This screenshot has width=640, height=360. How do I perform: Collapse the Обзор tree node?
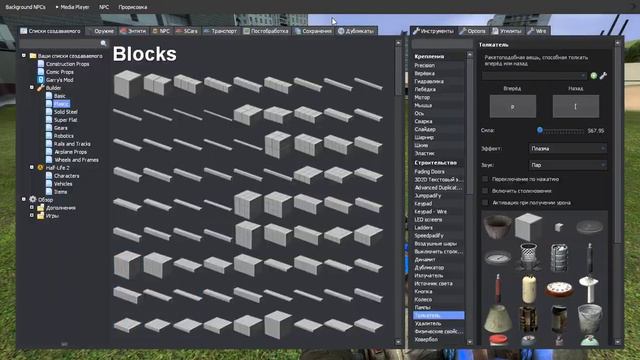tap(24, 199)
